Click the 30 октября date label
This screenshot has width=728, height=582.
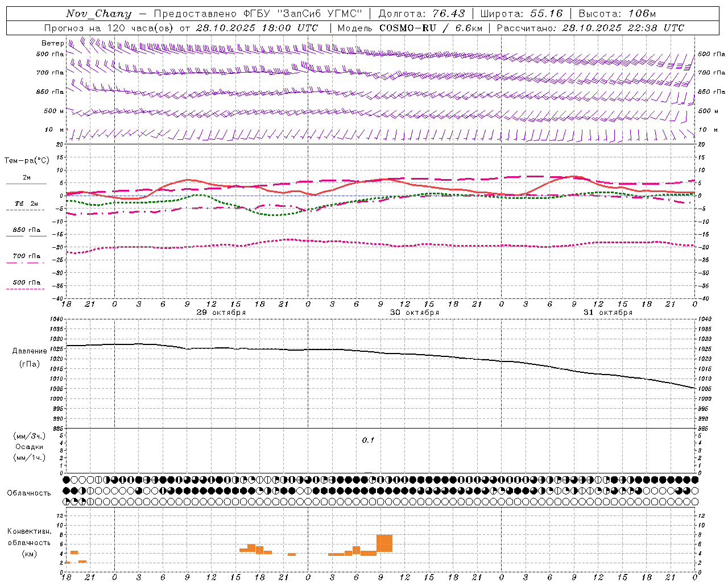[x=415, y=313]
